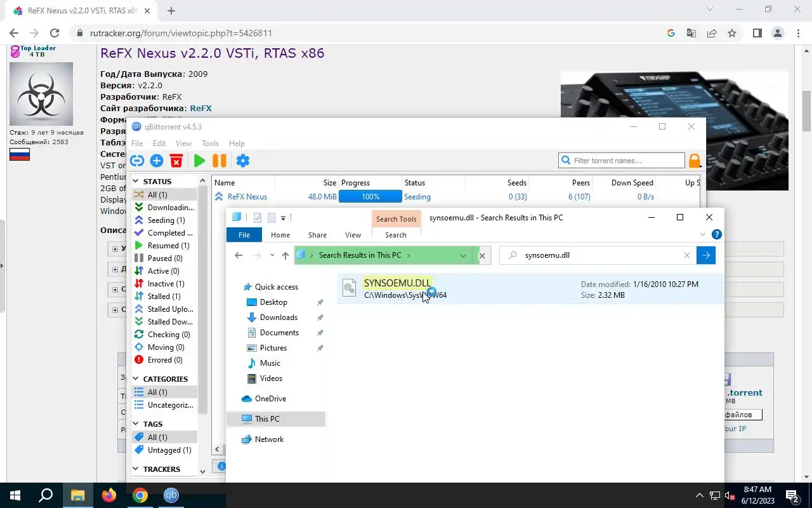Click the ReFX developer site link
Image resolution: width=812 pixels, height=508 pixels.
201,109
